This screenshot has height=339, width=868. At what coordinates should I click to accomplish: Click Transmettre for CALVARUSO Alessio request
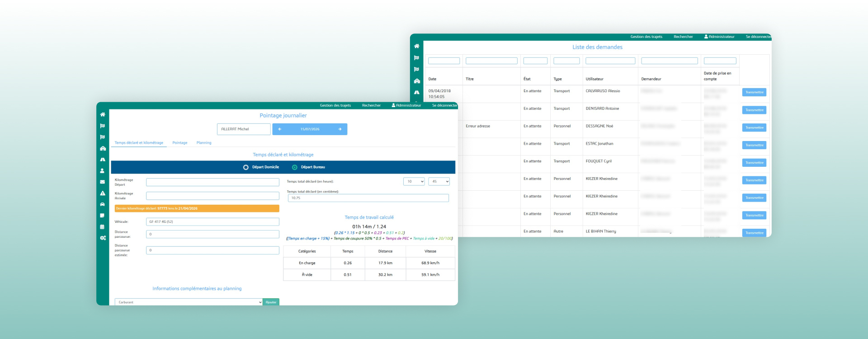(754, 92)
